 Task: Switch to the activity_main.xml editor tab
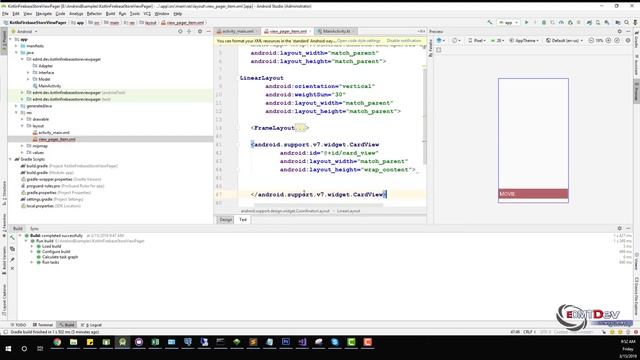click(238, 31)
